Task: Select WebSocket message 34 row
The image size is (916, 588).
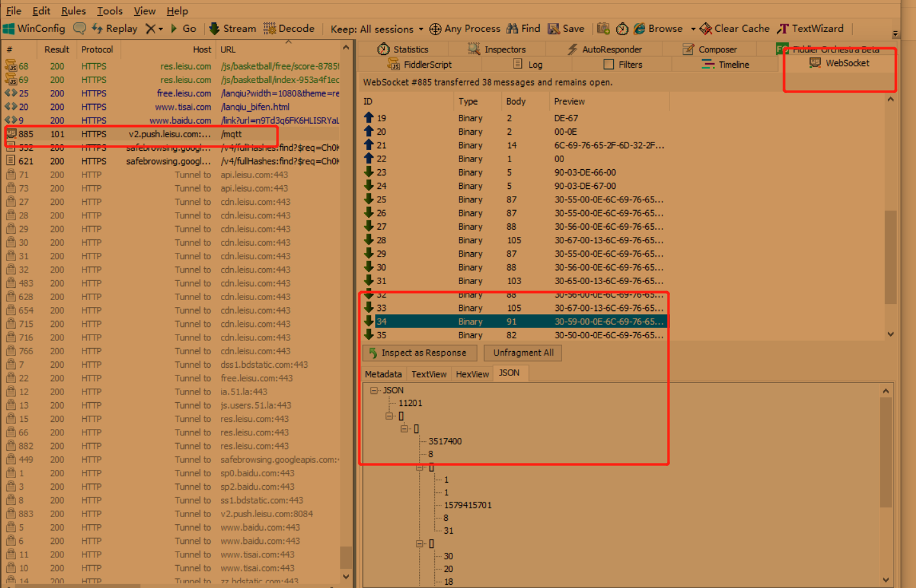Action: (515, 322)
